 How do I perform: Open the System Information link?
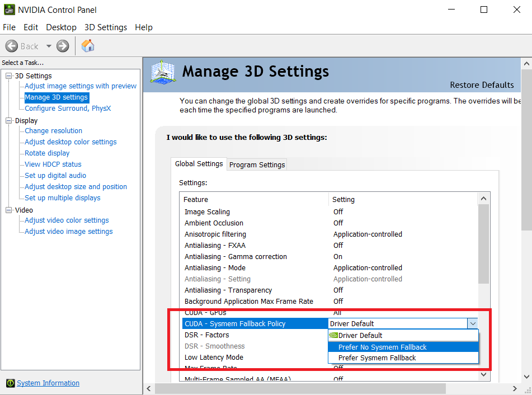[48, 383]
